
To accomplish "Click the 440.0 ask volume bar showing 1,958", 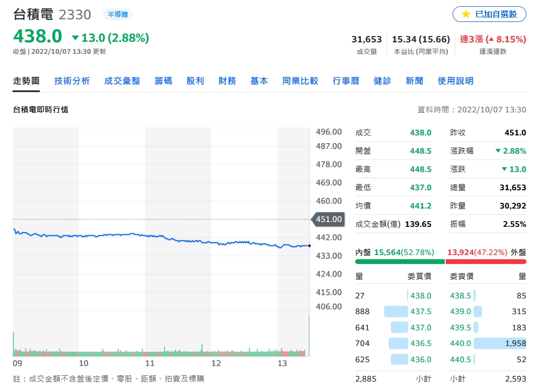I will pos(500,343).
